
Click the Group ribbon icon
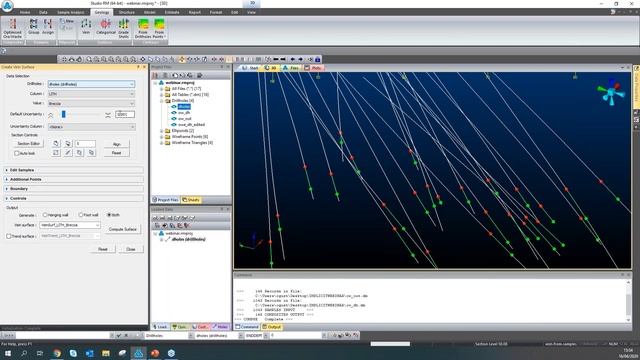[33, 27]
